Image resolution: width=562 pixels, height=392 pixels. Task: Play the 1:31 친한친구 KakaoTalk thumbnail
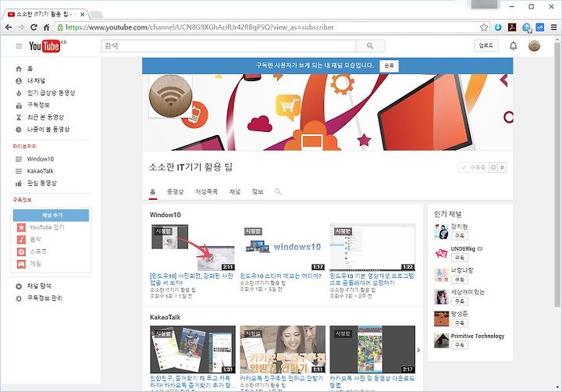coord(193,349)
